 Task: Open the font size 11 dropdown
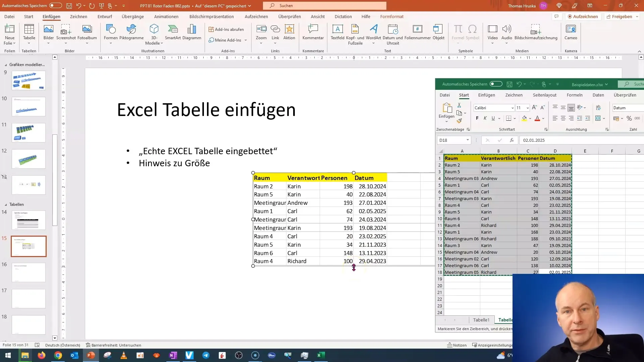[x=528, y=108]
